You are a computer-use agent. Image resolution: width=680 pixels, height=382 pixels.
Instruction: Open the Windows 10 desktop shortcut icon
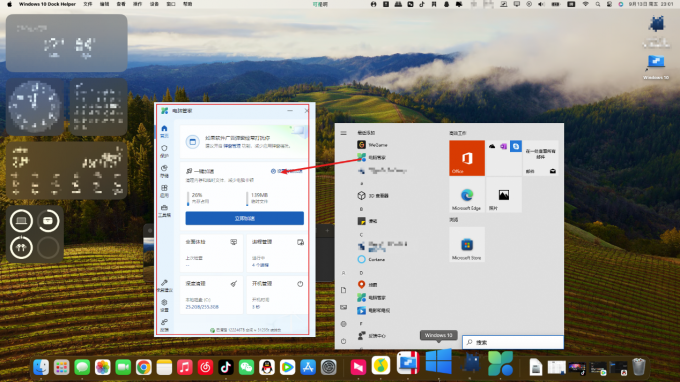(x=656, y=67)
